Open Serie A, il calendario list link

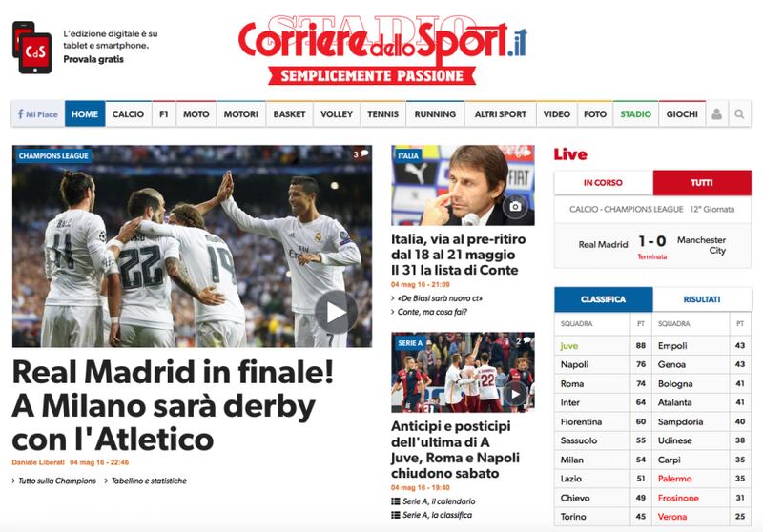coord(434,501)
